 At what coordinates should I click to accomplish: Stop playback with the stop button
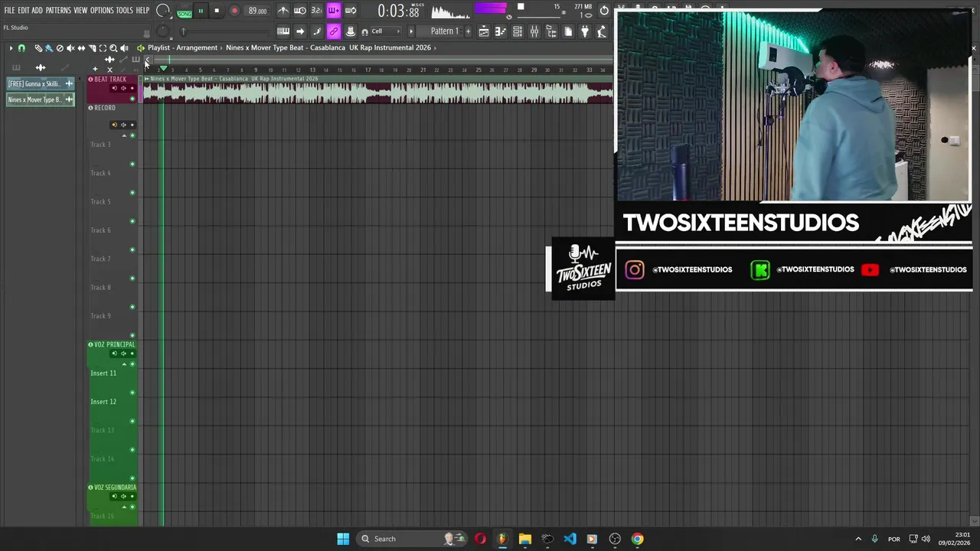pyautogui.click(x=217, y=11)
